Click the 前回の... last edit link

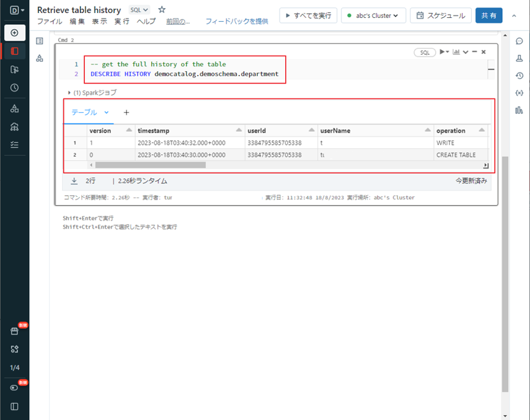coord(178,22)
